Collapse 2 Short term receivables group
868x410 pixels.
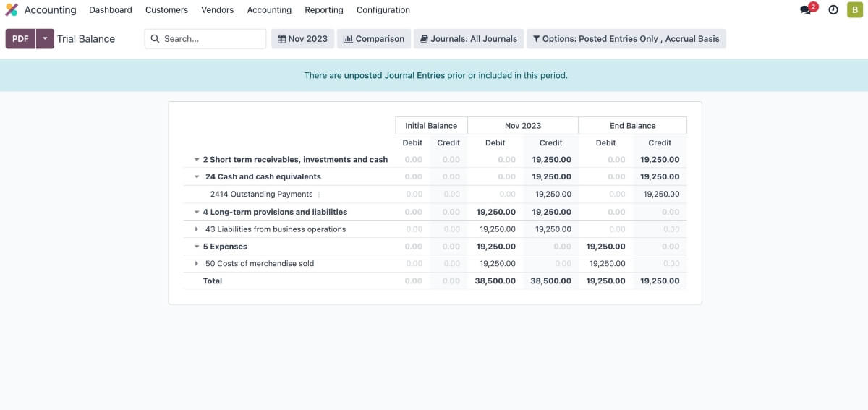(196, 160)
